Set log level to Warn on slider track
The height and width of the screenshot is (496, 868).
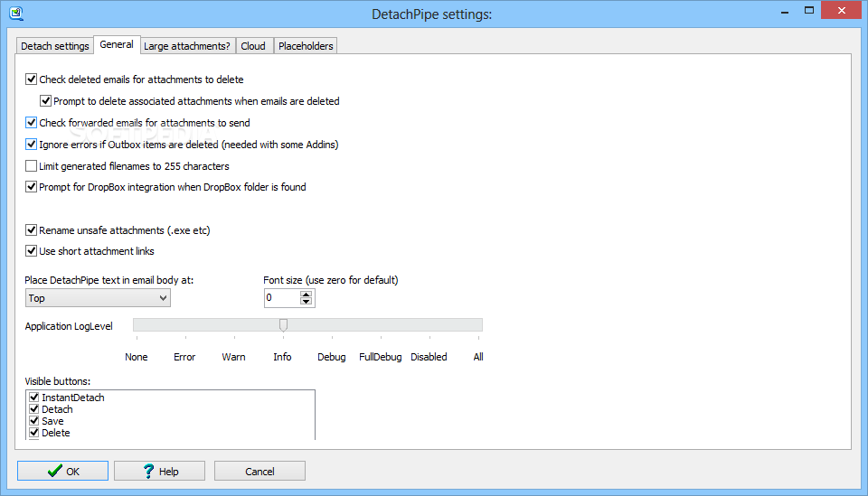235,325
